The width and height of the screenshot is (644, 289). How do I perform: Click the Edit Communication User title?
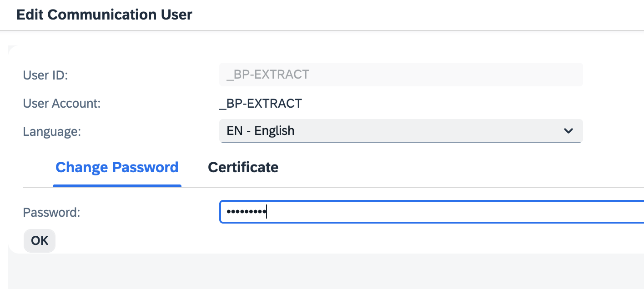pyautogui.click(x=104, y=14)
